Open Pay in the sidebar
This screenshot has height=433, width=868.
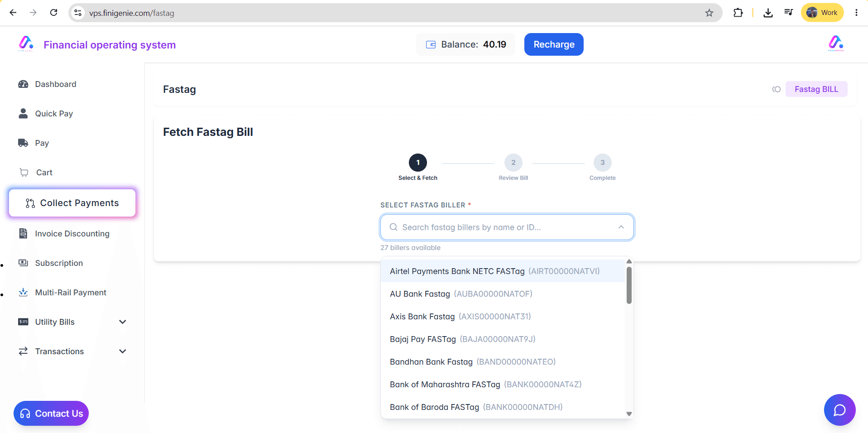pyautogui.click(x=42, y=143)
